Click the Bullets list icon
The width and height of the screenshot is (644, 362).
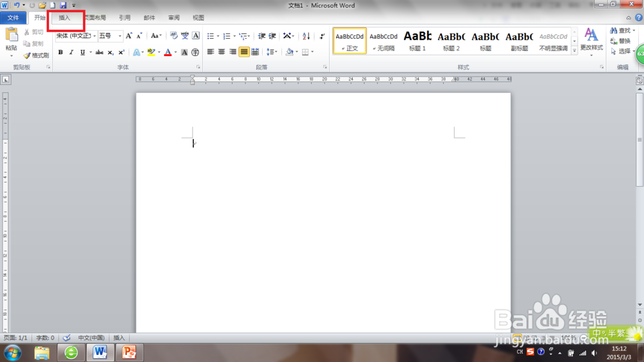(211, 36)
